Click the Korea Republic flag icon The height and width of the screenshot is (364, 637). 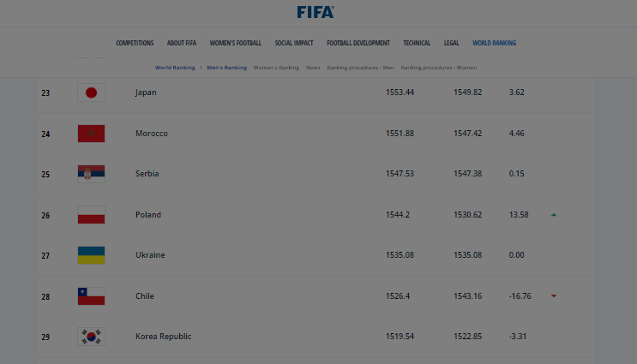91,337
